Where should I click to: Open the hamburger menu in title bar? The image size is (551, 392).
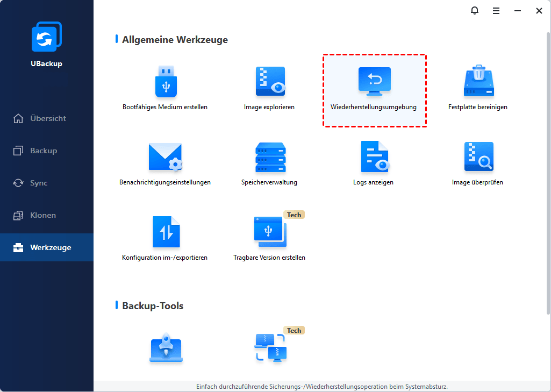click(496, 10)
